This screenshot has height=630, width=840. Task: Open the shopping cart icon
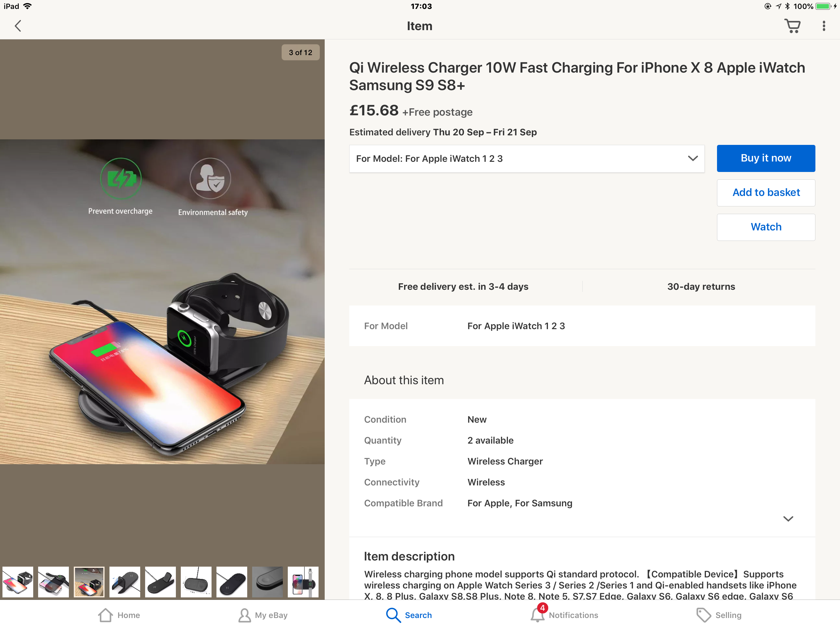792,26
